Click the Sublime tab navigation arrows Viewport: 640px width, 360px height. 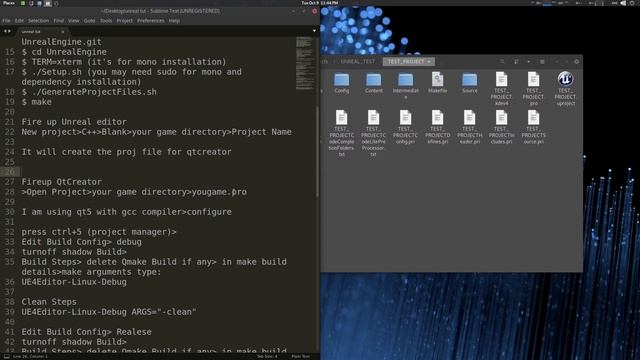(x=7, y=31)
